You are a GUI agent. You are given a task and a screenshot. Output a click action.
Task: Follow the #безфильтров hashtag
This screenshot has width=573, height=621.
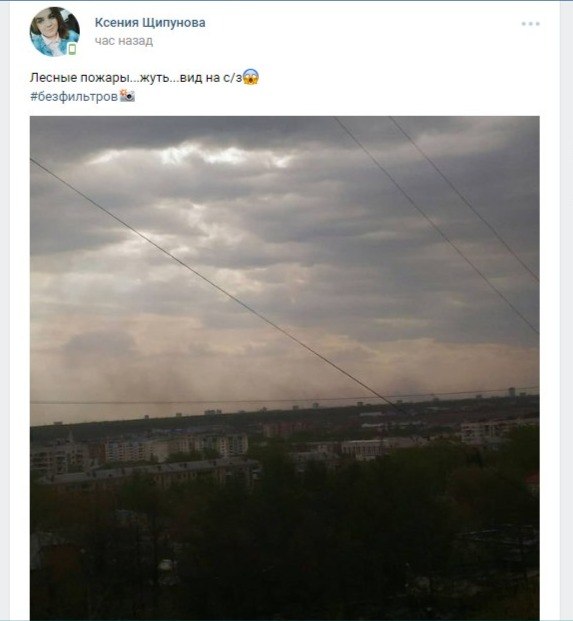point(74,96)
